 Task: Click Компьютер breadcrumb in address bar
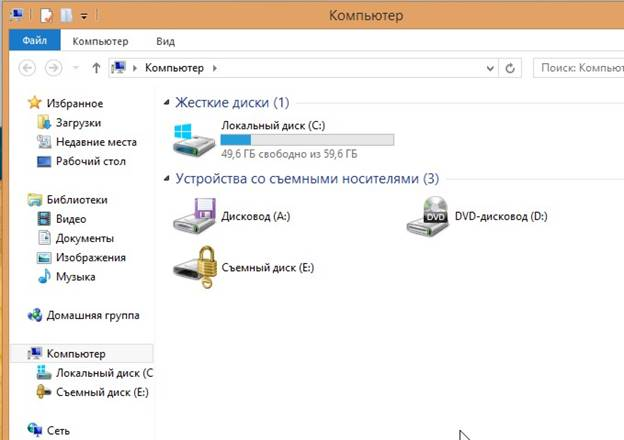tap(174, 68)
